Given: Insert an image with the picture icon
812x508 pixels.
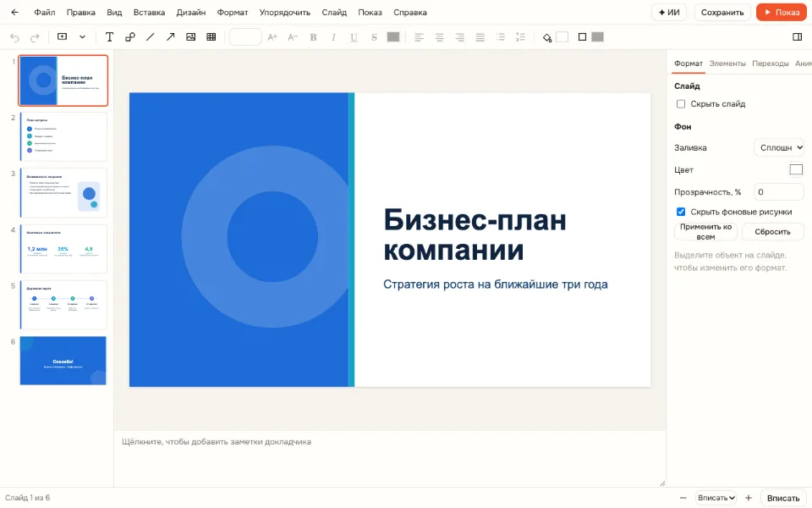Looking at the screenshot, I should [x=190, y=36].
